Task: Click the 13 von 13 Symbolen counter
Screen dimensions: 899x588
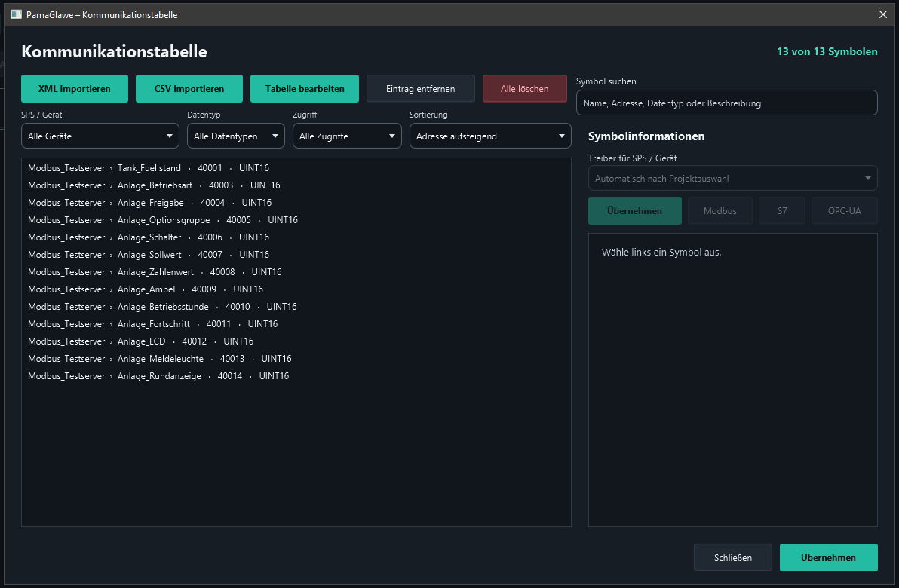Action: 827,51
